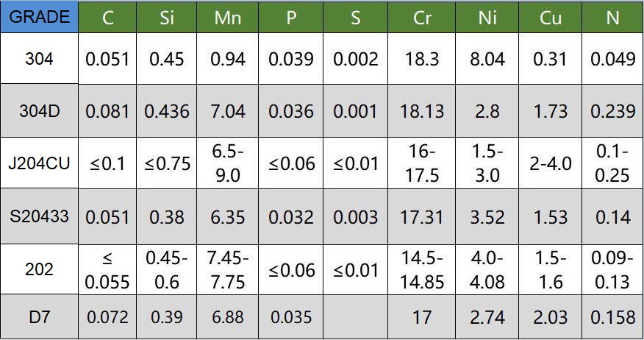Click Ni value 3.52 for S20433
This screenshot has width=644, height=340.
(487, 217)
